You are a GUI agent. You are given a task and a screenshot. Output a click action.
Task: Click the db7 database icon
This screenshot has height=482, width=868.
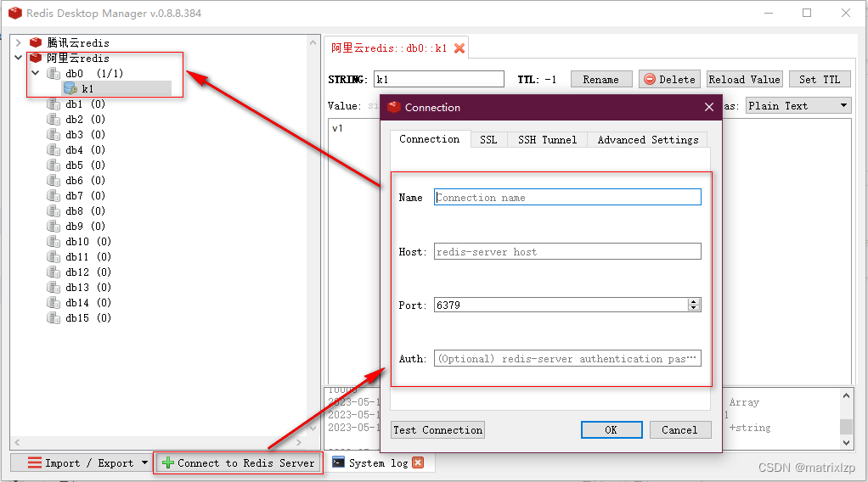pos(54,196)
